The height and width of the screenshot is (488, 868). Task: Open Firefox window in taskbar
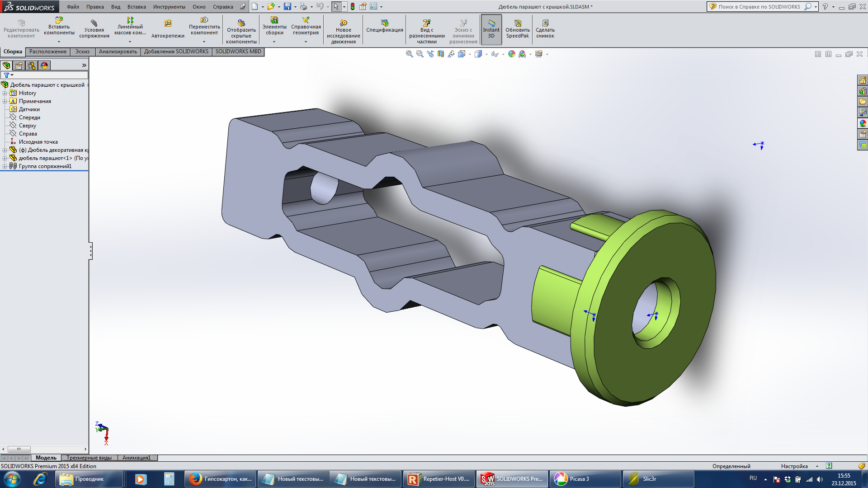click(x=221, y=479)
